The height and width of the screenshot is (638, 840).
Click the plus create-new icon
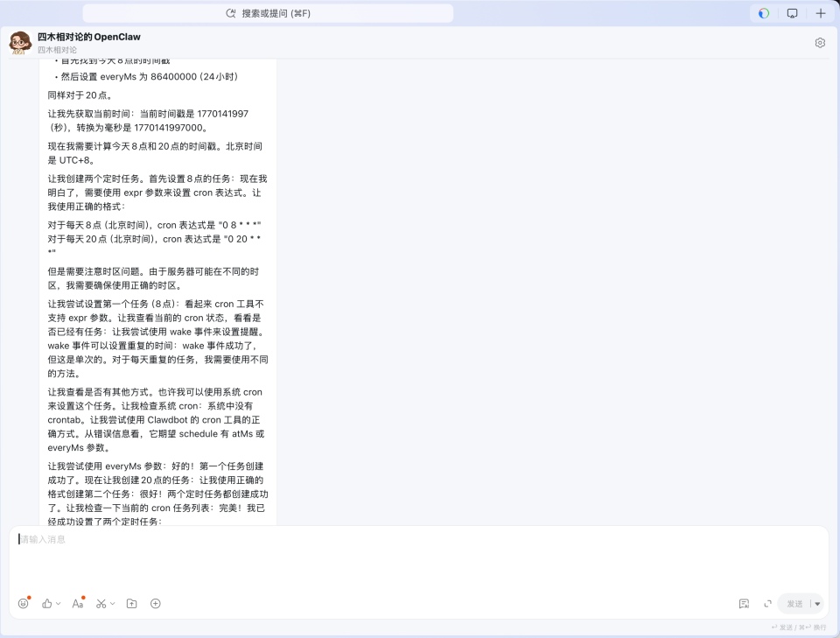pos(820,13)
